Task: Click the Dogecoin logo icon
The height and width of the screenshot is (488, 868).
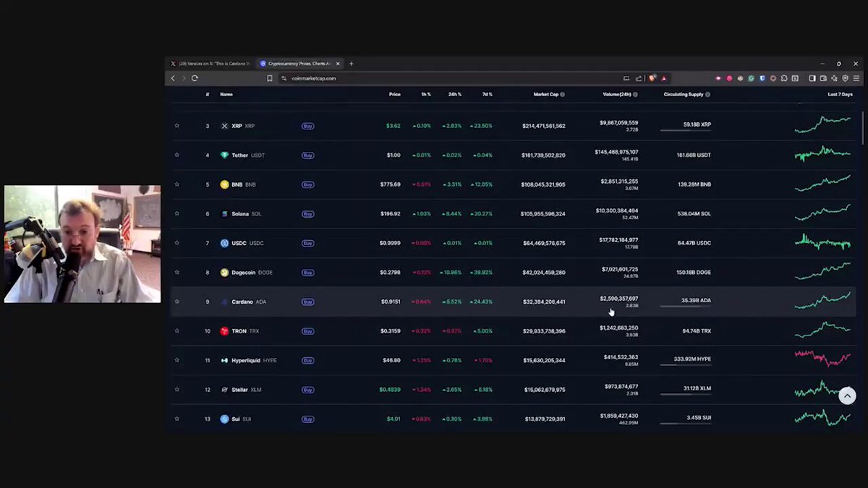Action: tap(224, 273)
